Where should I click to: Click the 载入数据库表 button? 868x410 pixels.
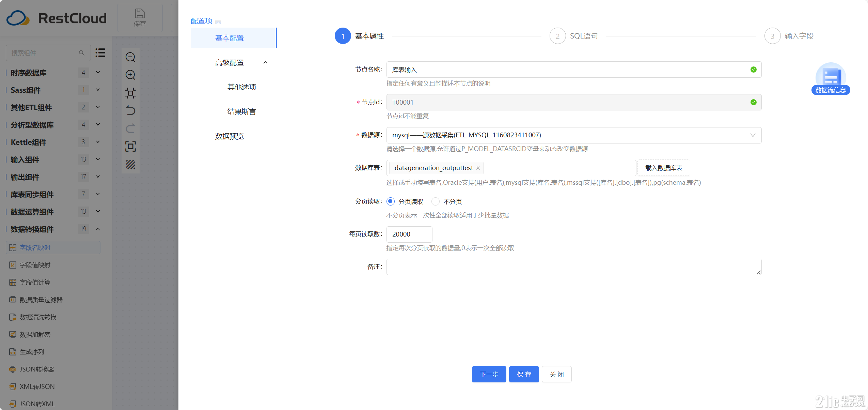(x=664, y=168)
